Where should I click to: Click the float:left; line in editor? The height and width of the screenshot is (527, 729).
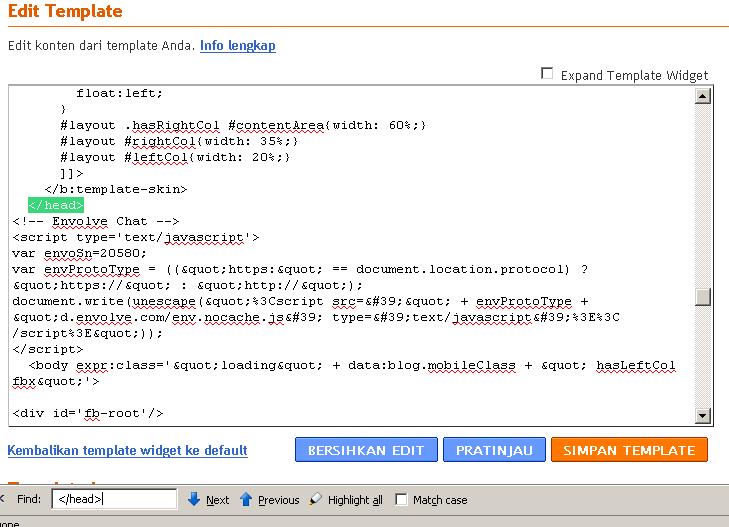point(119,93)
